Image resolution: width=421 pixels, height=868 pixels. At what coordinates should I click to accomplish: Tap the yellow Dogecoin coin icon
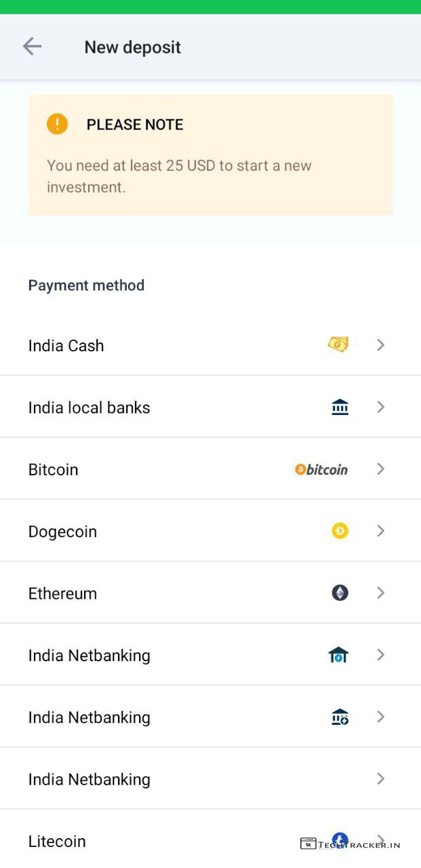tap(340, 531)
